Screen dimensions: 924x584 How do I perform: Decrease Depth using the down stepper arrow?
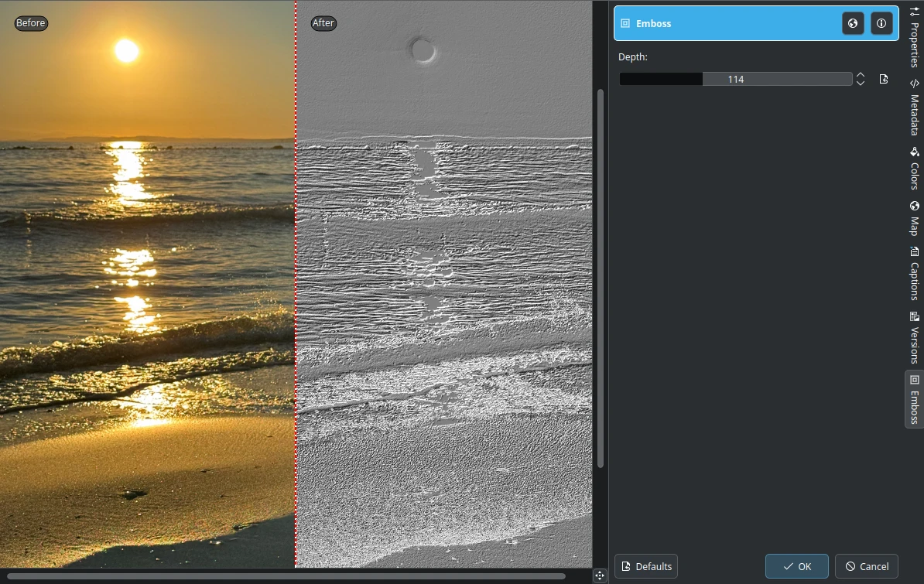[x=860, y=83]
